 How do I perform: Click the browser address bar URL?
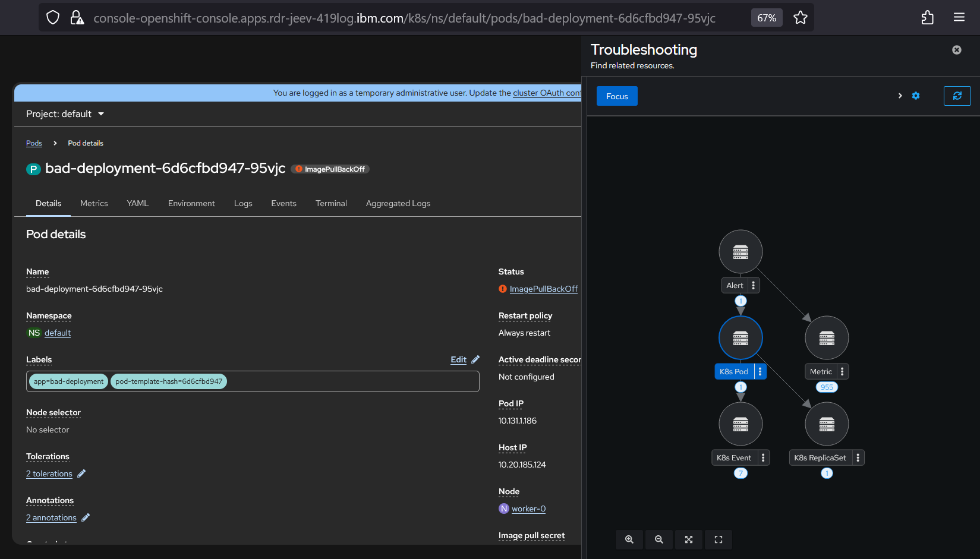[404, 18]
